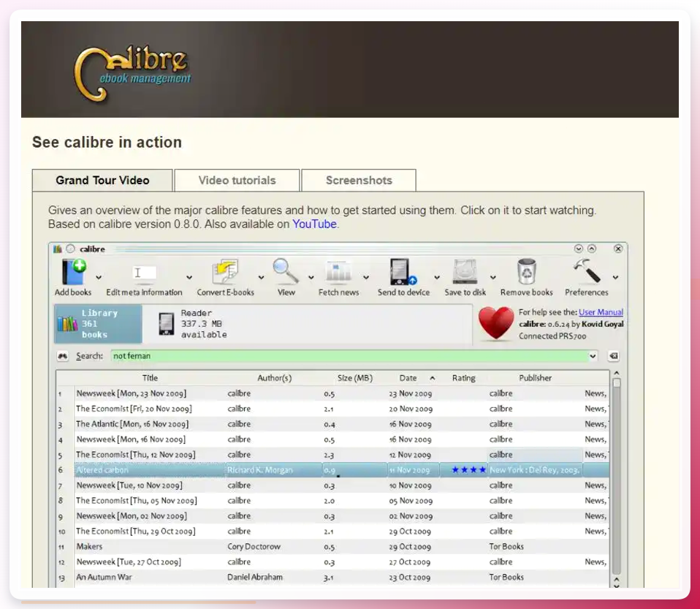Select The Economist [Thu, 12 Nov 2009]

pos(332,455)
